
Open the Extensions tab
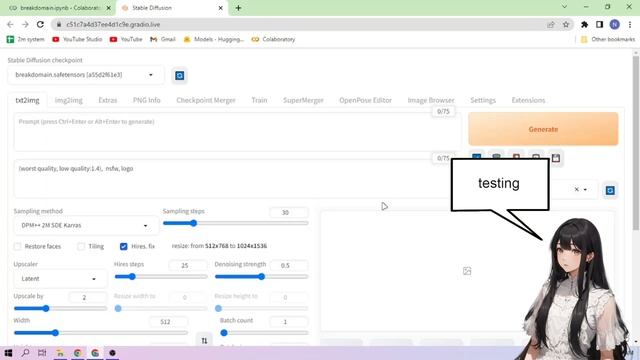click(x=528, y=100)
